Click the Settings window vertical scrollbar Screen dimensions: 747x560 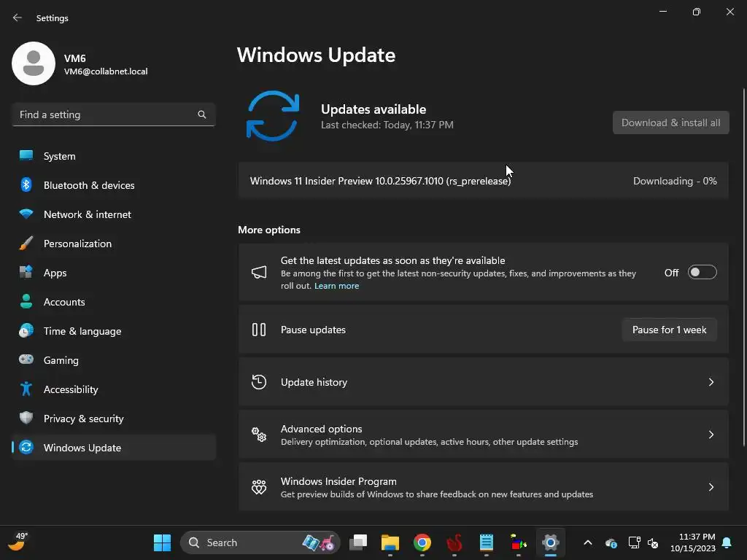[x=744, y=268]
